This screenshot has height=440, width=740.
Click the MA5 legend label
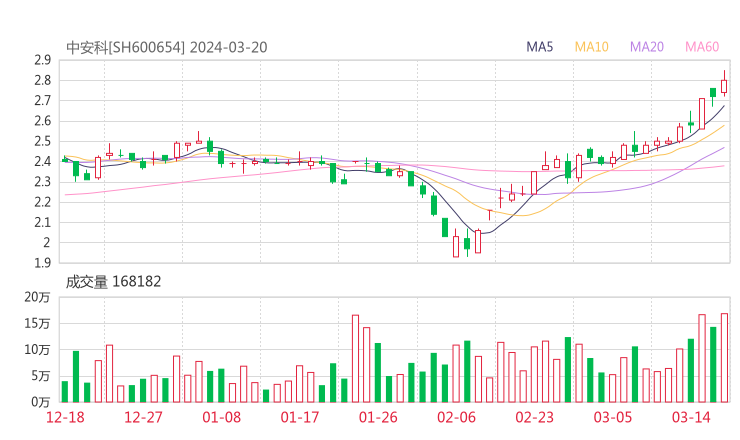pyautogui.click(x=539, y=47)
